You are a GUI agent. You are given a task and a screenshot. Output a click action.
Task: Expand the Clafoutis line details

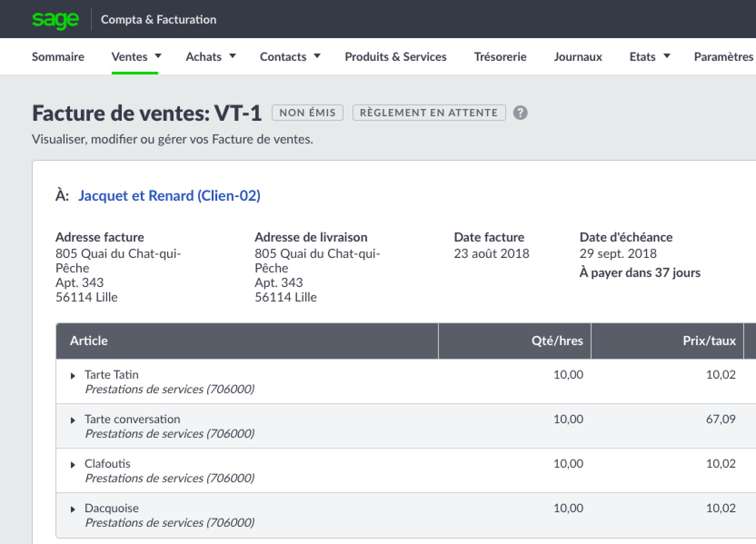tap(73, 465)
